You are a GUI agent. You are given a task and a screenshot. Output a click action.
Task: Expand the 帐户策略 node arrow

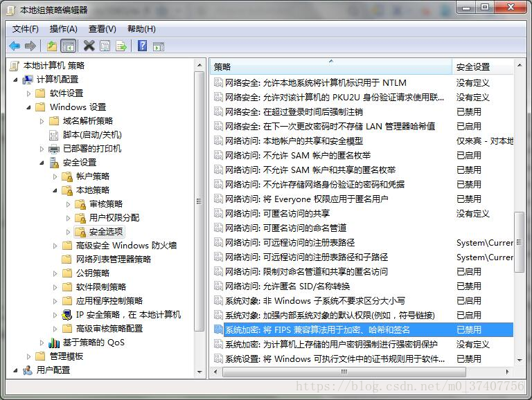click(55, 176)
